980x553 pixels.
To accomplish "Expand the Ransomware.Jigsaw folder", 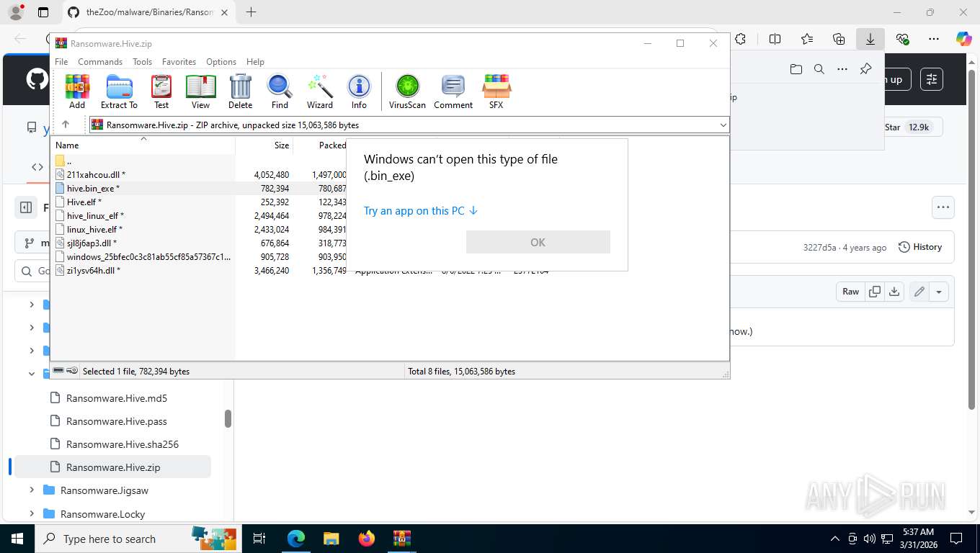I will [x=32, y=490].
